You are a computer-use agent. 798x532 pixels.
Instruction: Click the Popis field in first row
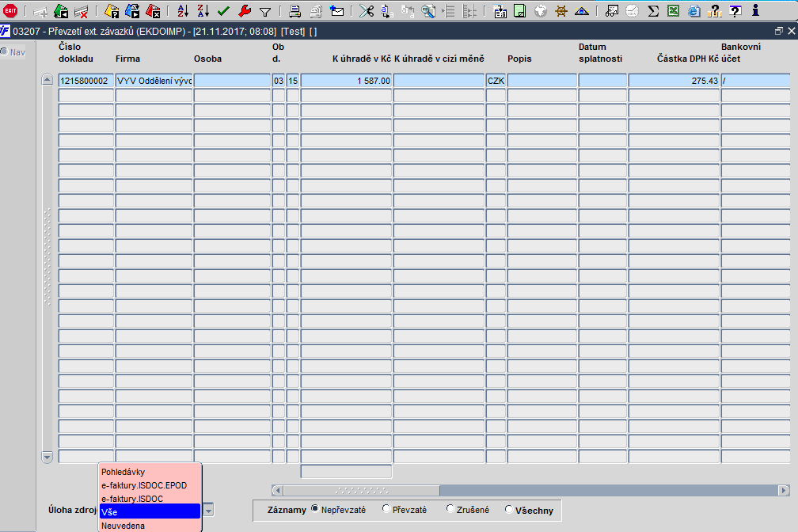(x=542, y=81)
